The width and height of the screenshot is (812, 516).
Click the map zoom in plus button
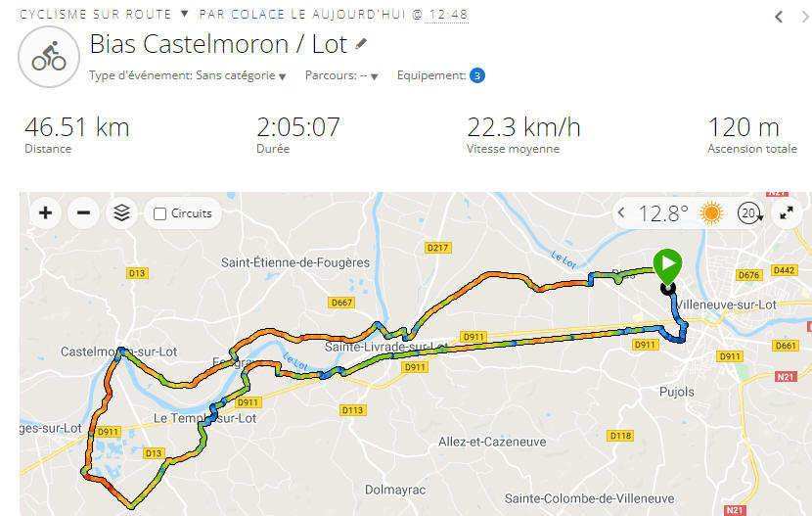click(46, 212)
